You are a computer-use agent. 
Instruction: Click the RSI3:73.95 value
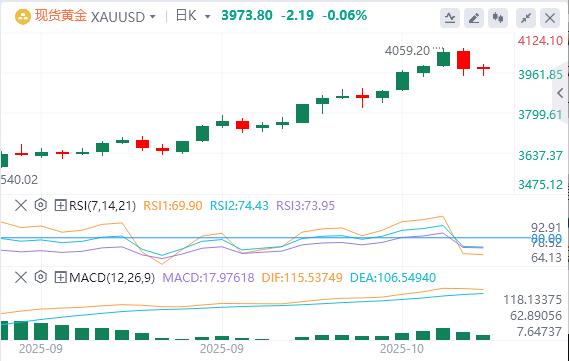pos(306,206)
